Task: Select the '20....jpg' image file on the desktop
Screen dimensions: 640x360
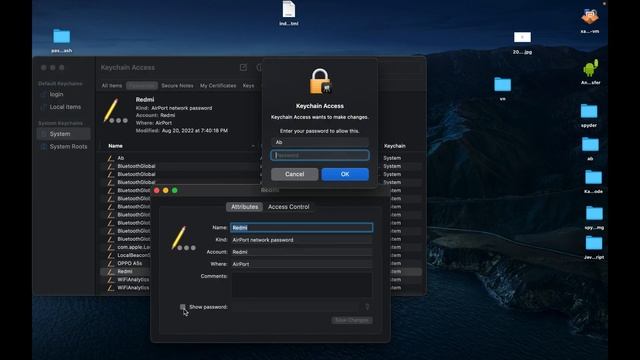Action: tap(522, 38)
